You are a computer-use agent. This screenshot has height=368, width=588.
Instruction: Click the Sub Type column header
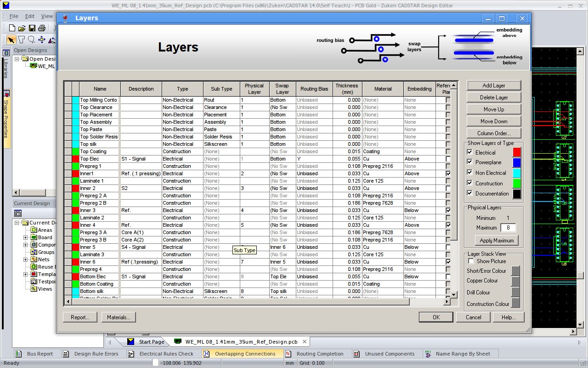[x=221, y=89]
